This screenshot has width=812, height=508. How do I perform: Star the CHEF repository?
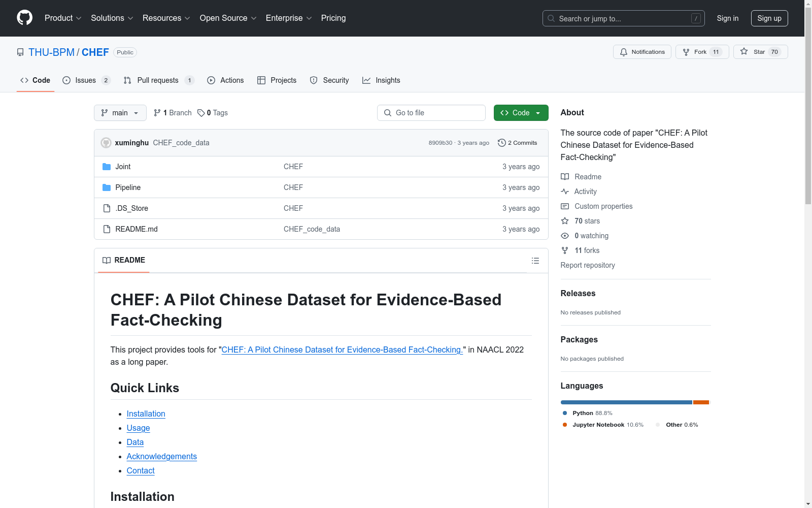pos(760,52)
